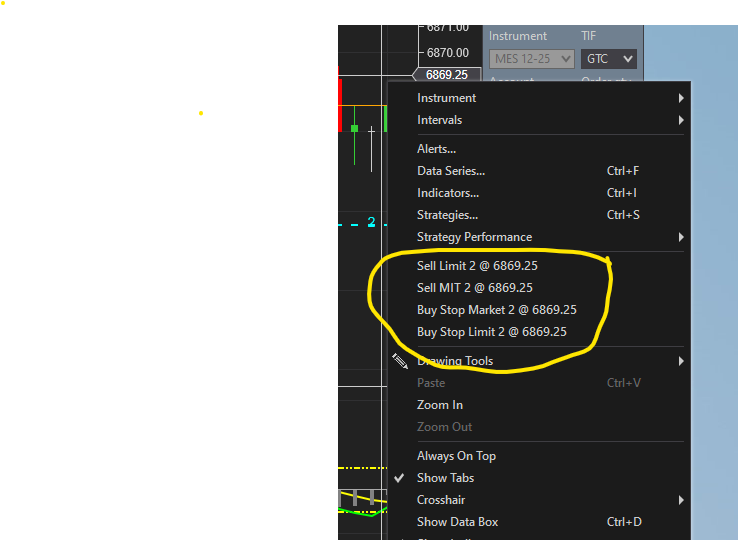This screenshot has height=540, width=738.
Task: Open the MES 12-25 instrument dropdown
Action: (531, 59)
